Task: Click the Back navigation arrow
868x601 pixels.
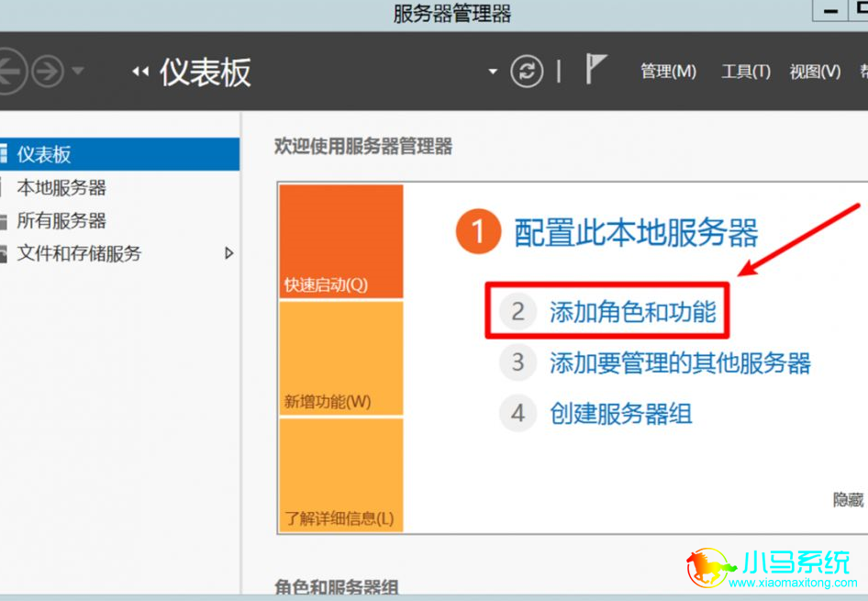Action: pos(9,72)
